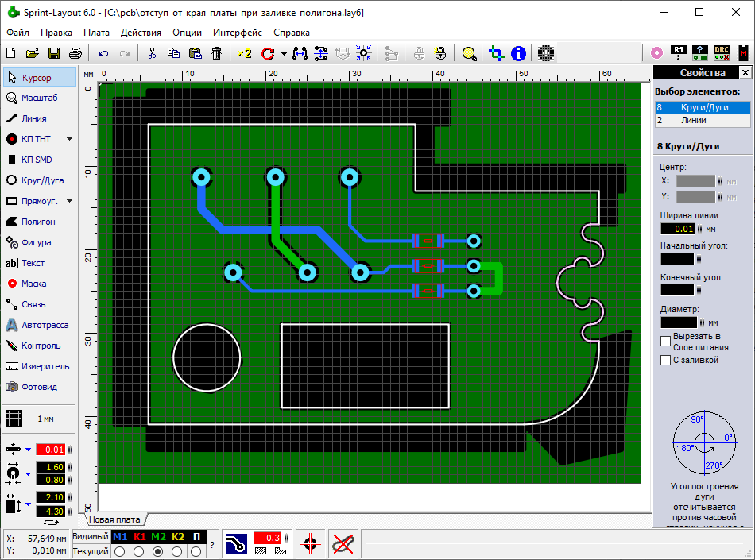The width and height of the screenshot is (755, 560).
Task: Click the save floppy disk icon
Action: click(54, 53)
